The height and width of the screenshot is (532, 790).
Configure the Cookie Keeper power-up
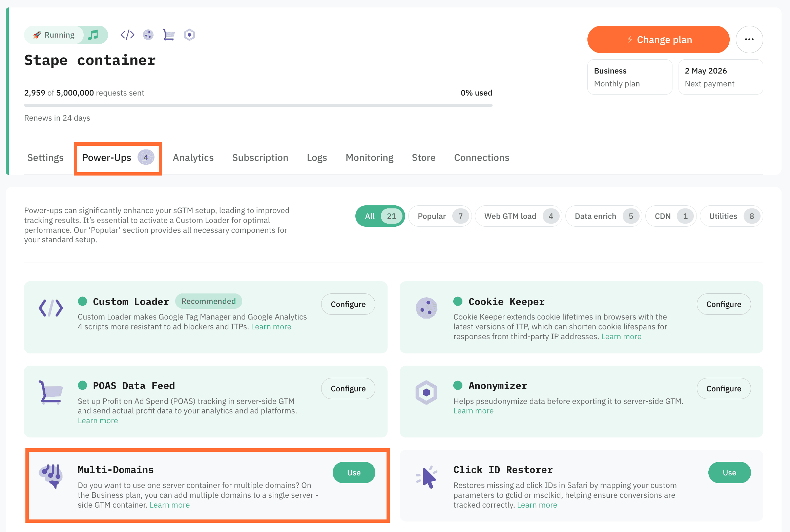pos(723,304)
